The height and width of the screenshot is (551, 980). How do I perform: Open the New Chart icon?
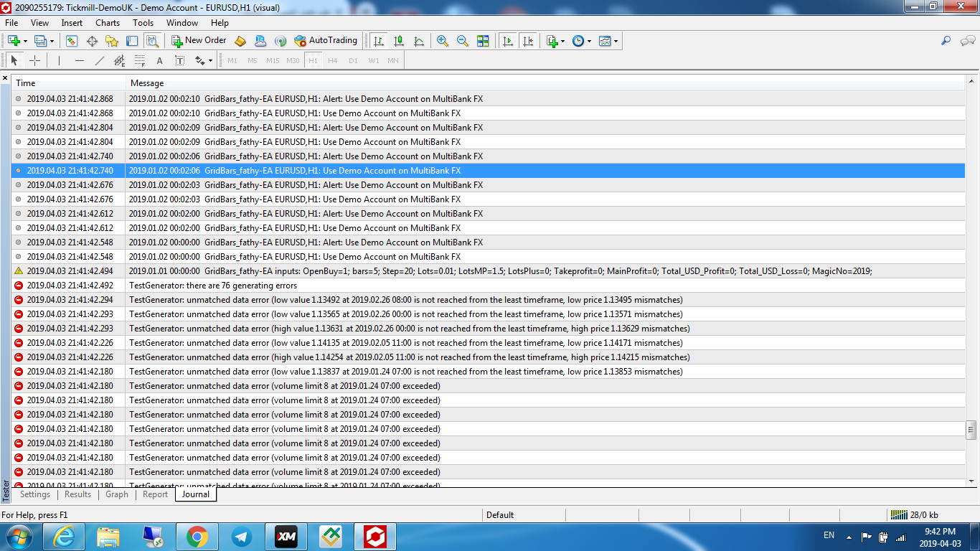pos(14,41)
